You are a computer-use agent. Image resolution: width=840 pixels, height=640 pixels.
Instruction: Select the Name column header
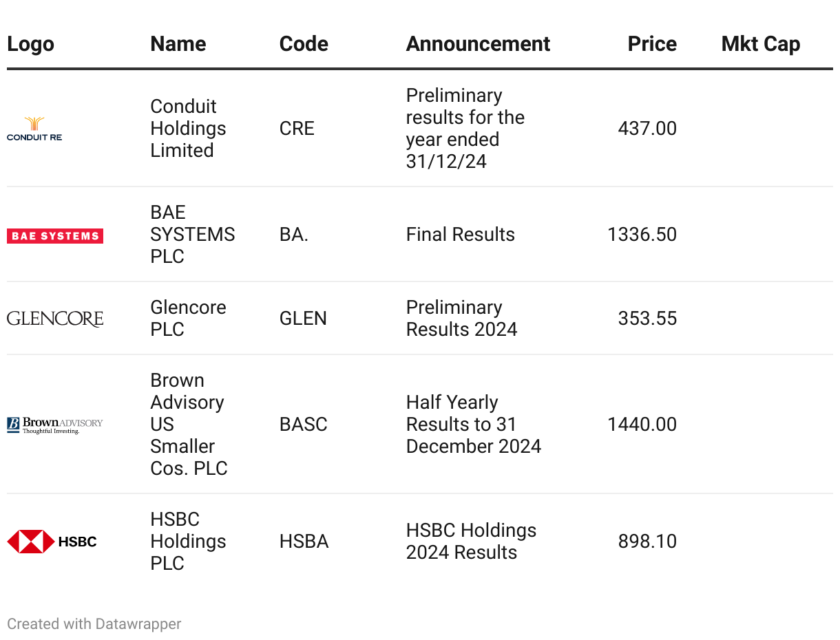point(178,44)
